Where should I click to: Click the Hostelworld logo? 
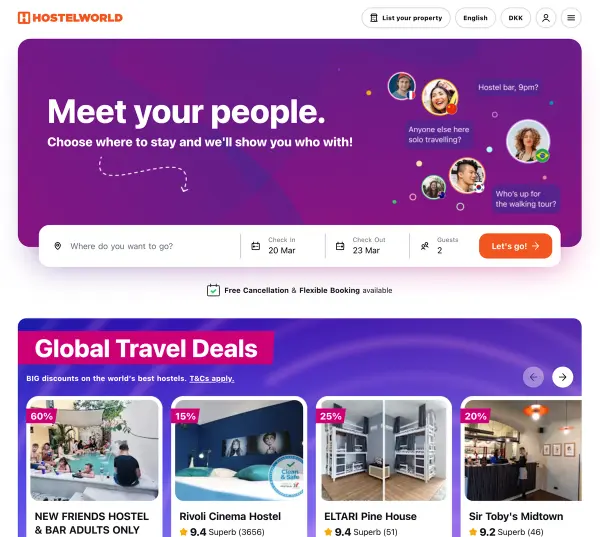tap(70, 18)
